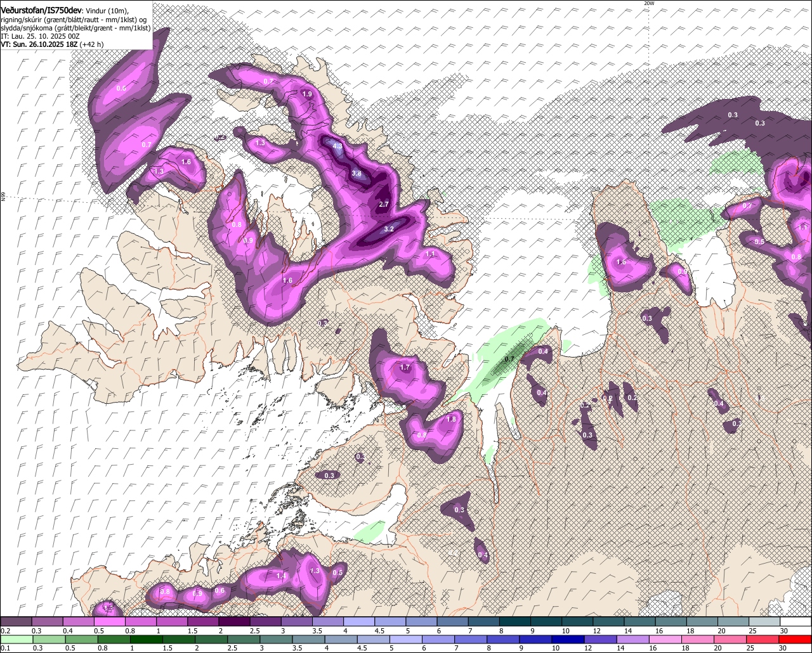812x653 pixels.
Task: Click the 'VT: Sun. 26.10.2025 18Z (+42 h)' line
Action: pyautogui.click(x=52, y=44)
